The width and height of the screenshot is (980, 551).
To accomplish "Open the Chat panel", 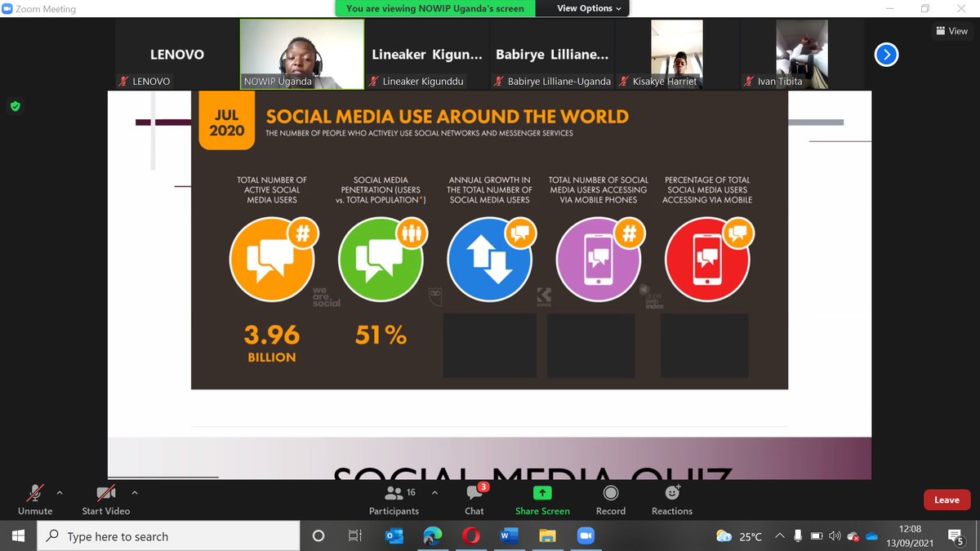I will coord(474,500).
